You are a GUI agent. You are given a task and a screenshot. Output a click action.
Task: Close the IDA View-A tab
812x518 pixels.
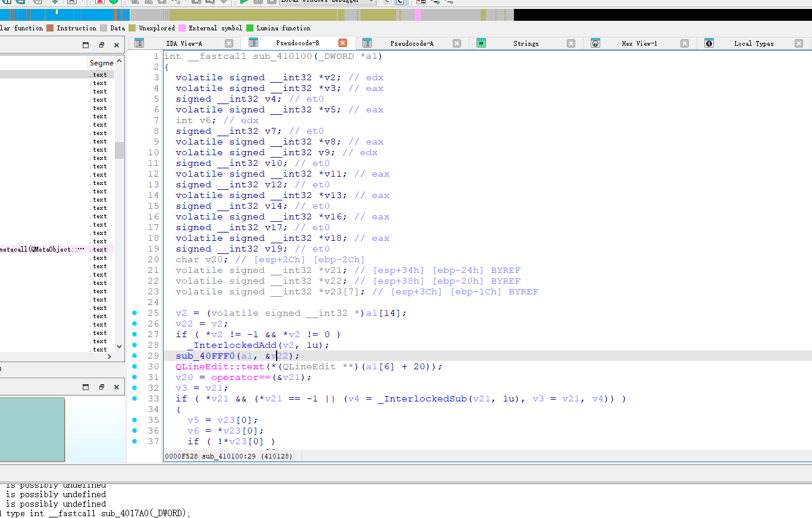pyautogui.click(x=229, y=43)
